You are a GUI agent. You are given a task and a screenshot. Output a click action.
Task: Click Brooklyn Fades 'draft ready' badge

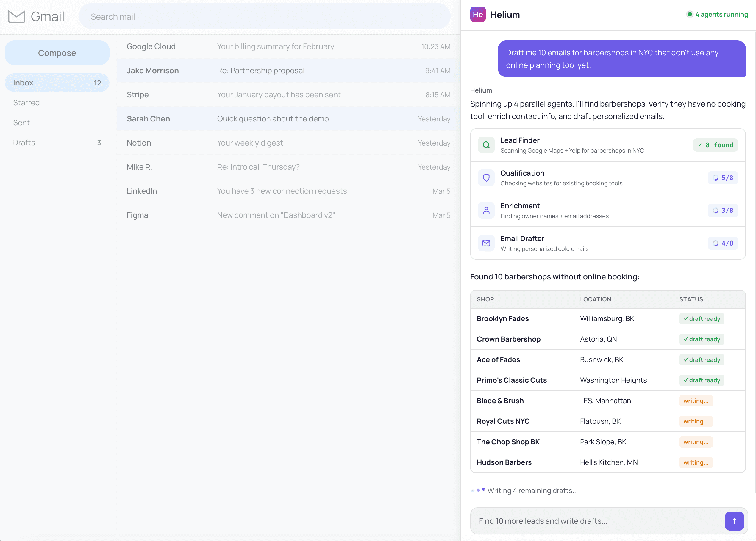pyautogui.click(x=701, y=319)
